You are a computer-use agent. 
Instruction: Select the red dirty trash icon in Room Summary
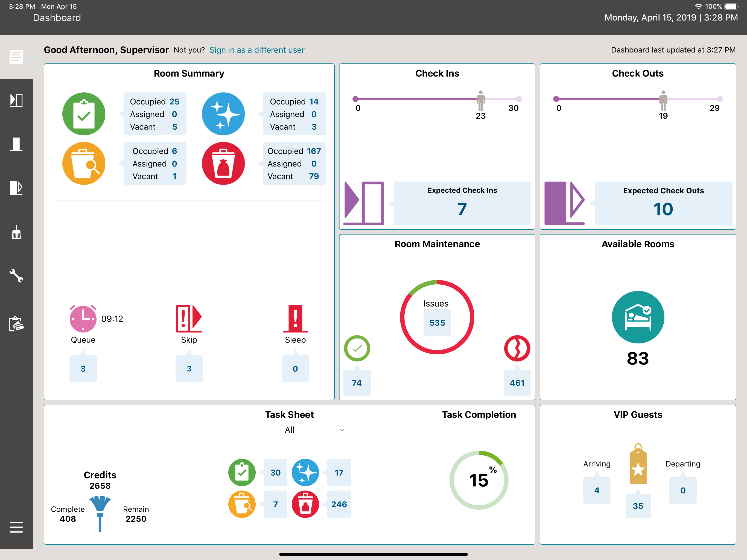click(x=223, y=164)
